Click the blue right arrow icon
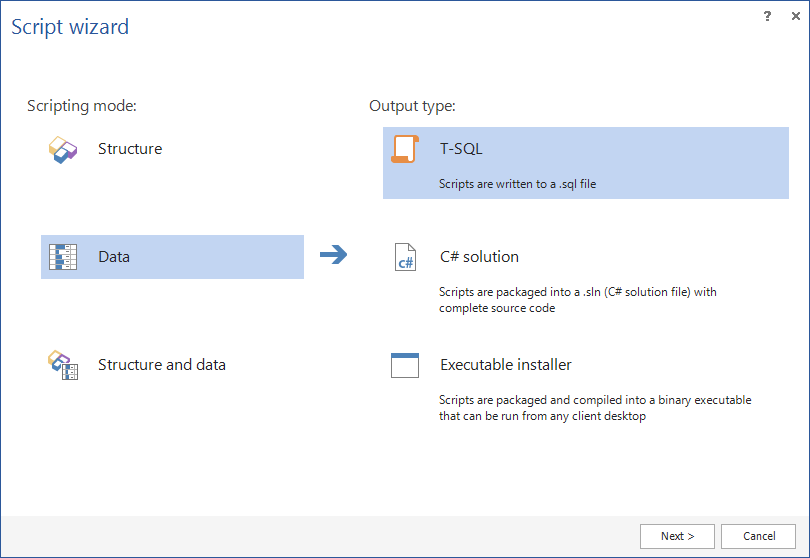The height and width of the screenshot is (558, 810). tap(333, 256)
